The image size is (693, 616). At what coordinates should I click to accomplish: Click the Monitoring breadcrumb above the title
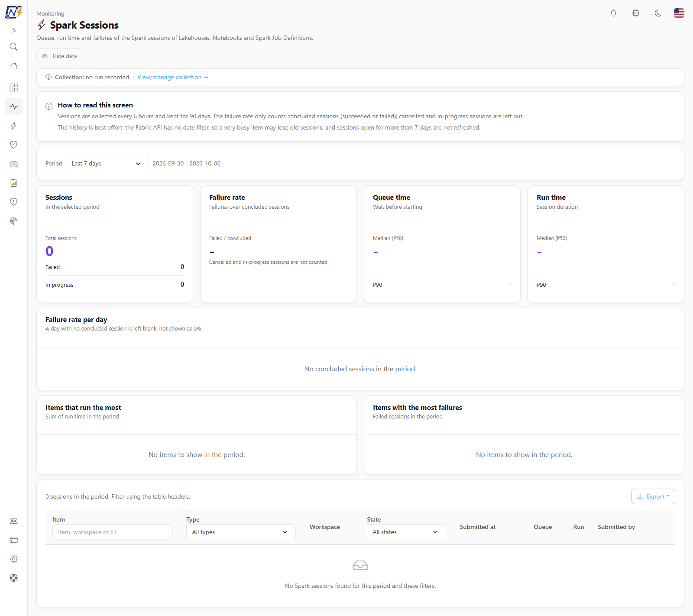click(x=50, y=13)
